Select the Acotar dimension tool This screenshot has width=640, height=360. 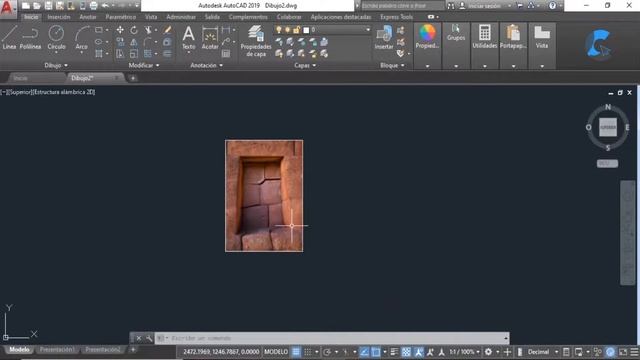[x=210, y=38]
